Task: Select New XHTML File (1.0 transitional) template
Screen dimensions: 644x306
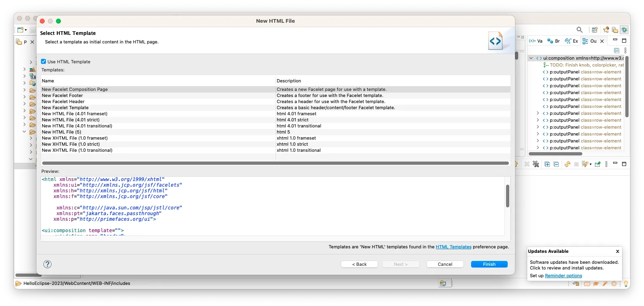Action: (276, 150)
